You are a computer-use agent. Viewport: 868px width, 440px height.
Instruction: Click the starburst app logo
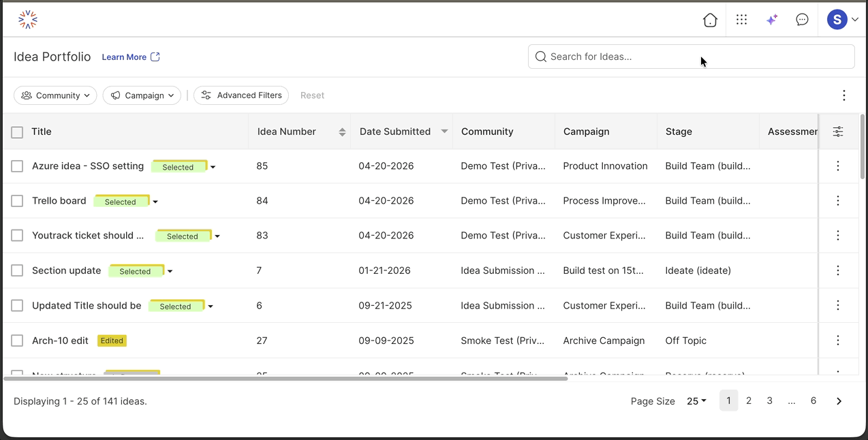point(28,20)
